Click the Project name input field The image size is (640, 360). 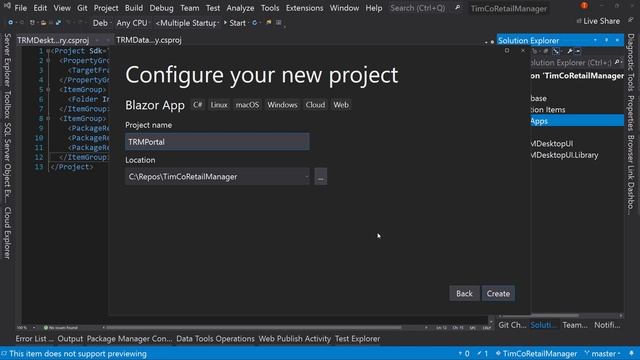pos(217,142)
